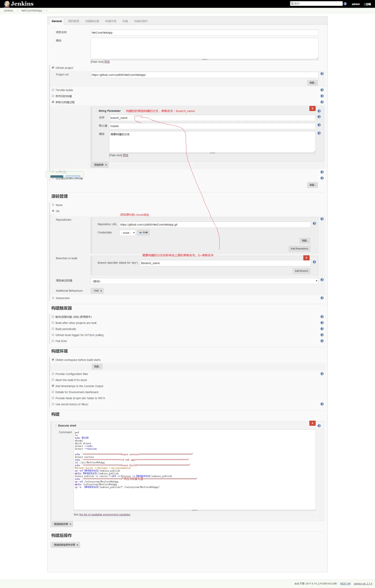Viewport: 375px width, 588px height.
Task: Open help for Build periodically
Action: [x=322, y=329]
